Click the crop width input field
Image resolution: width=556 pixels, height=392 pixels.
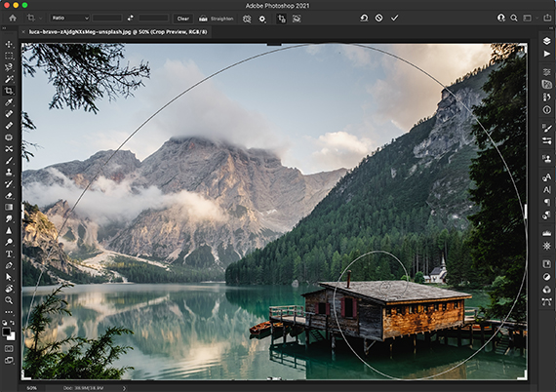pos(107,19)
